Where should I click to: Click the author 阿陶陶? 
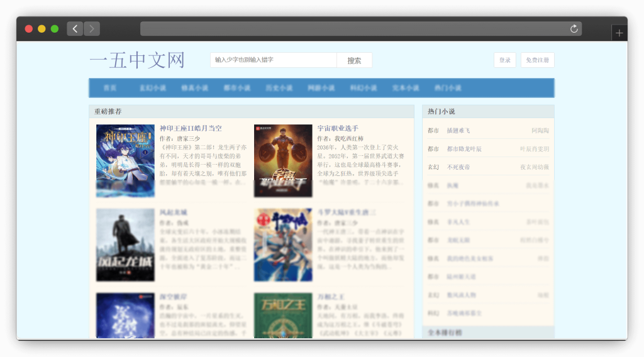tap(540, 131)
